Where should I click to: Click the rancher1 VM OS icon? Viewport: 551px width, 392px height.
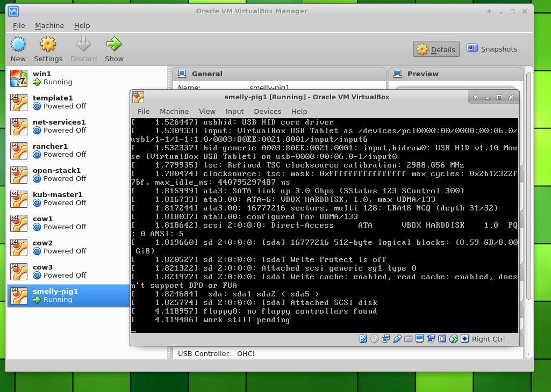click(19, 150)
